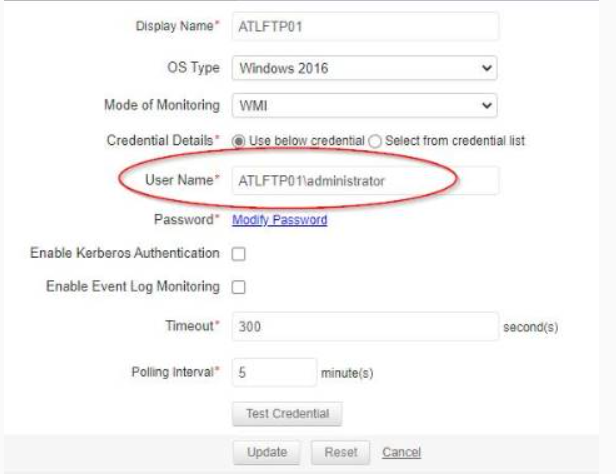
Task: Tick the Event Log Monitoring checkbox
Action: pos(239,288)
